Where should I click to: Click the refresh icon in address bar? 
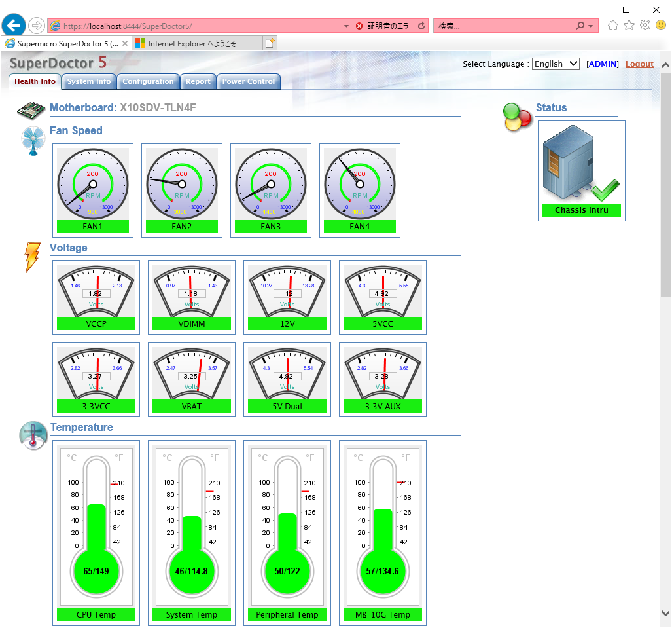(x=421, y=26)
